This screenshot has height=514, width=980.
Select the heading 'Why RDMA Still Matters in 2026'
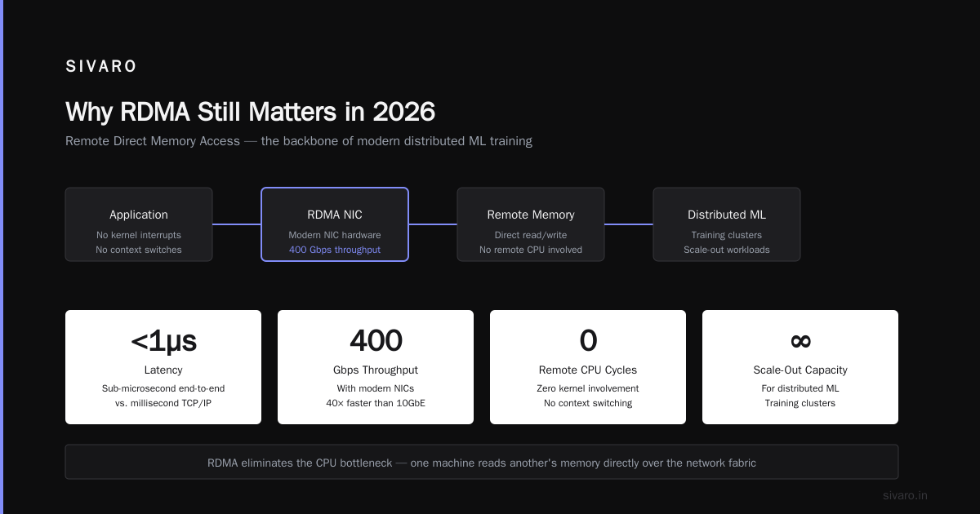point(250,112)
